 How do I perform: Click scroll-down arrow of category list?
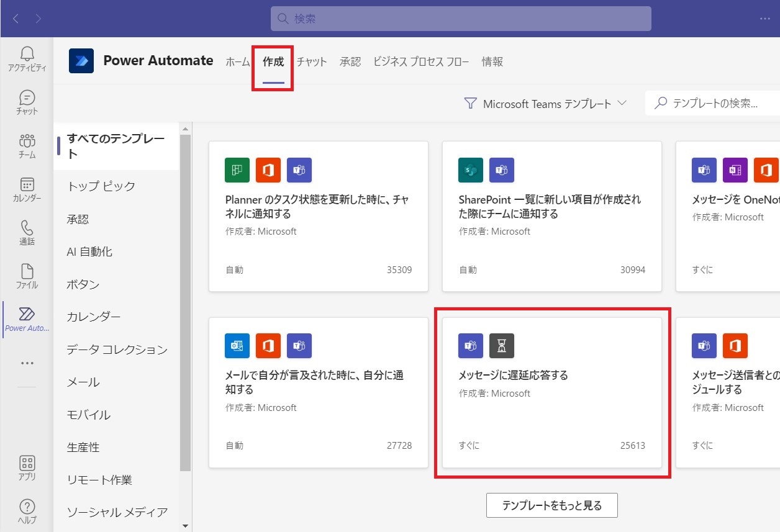pyautogui.click(x=185, y=526)
